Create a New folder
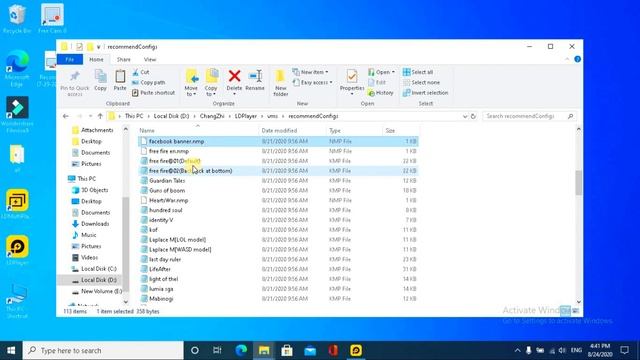Image resolution: width=640 pixels, height=360 pixels. [x=280, y=83]
